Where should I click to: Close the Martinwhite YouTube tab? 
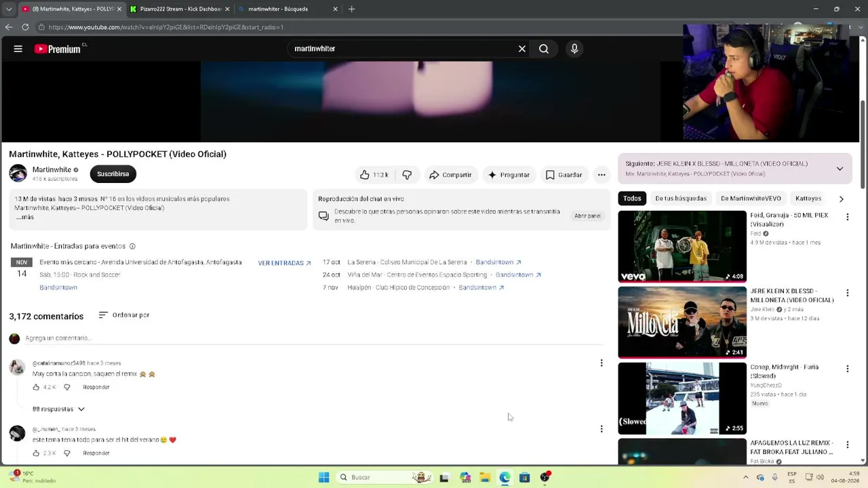tap(119, 9)
